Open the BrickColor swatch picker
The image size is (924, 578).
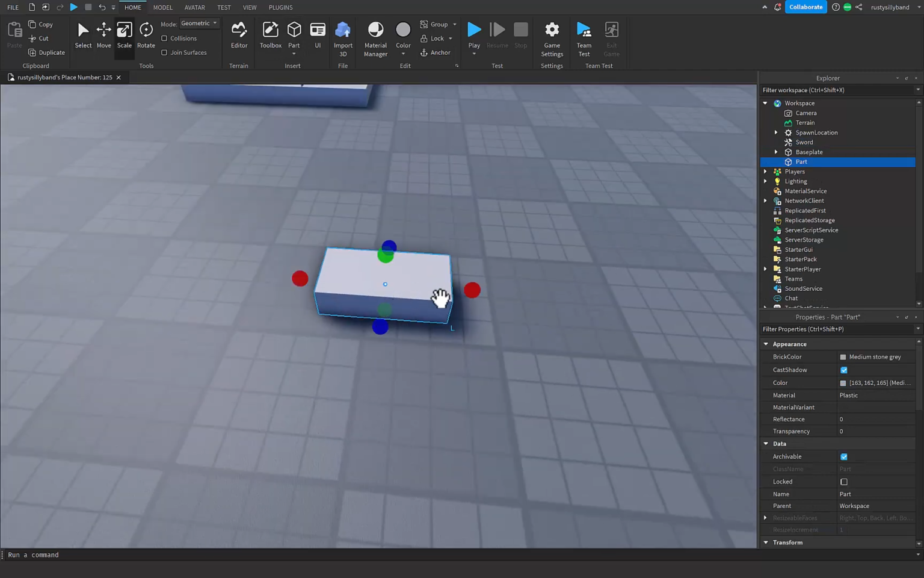coord(843,356)
